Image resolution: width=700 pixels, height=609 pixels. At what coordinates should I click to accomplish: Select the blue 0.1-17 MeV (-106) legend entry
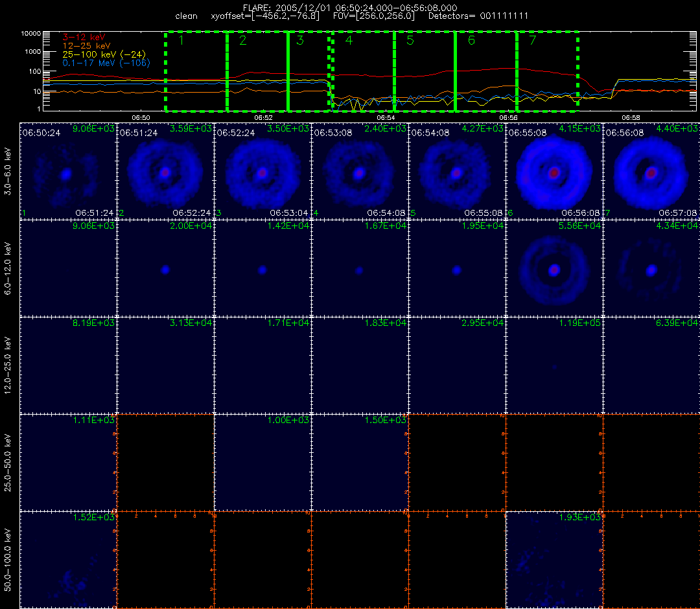coord(106,63)
